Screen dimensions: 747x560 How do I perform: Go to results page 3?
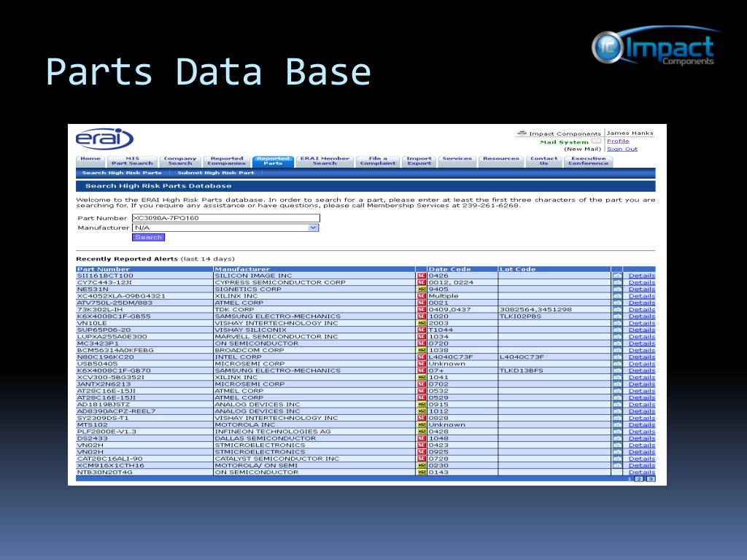click(x=651, y=479)
